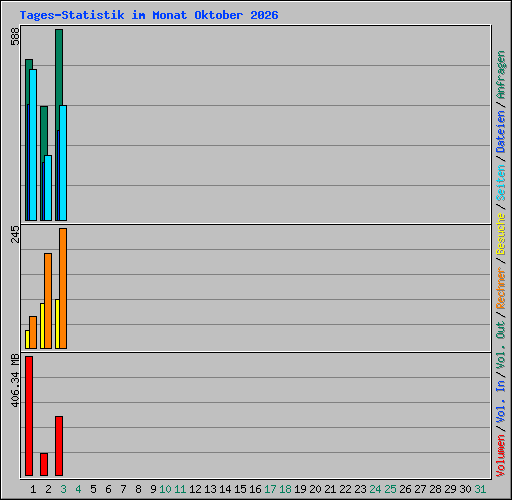Click green day label '4' on the x-axis
512x500 pixels.
78,489
